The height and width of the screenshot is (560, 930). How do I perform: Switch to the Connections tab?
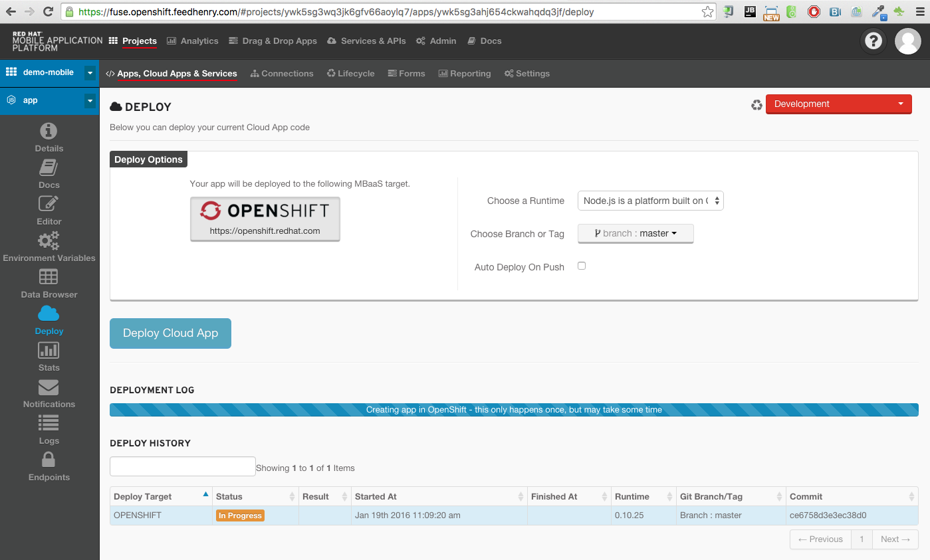(282, 74)
